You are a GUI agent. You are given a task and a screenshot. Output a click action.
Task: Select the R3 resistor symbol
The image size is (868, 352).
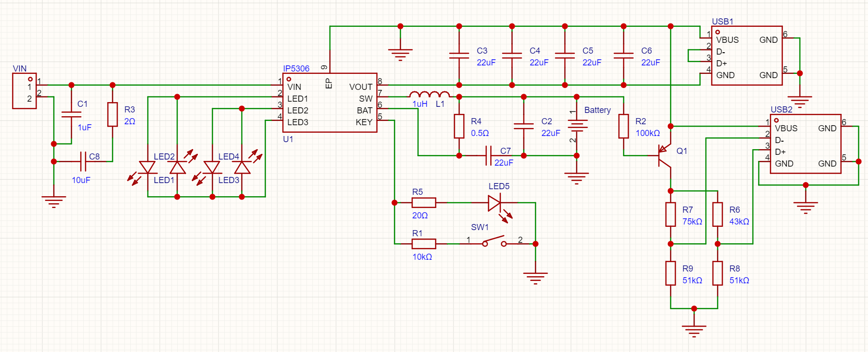112,114
